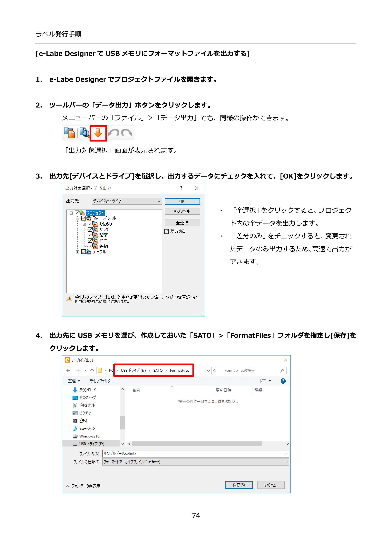Click キャンセル in the アーカイブ出力 dialog
The height and width of the screenshot is (555, 392).
point(271,485)
